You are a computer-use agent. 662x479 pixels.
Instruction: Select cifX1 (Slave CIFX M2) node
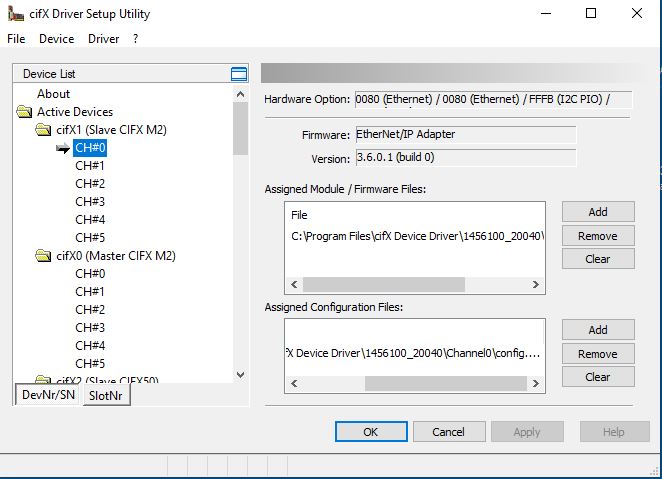coord(111,130)
